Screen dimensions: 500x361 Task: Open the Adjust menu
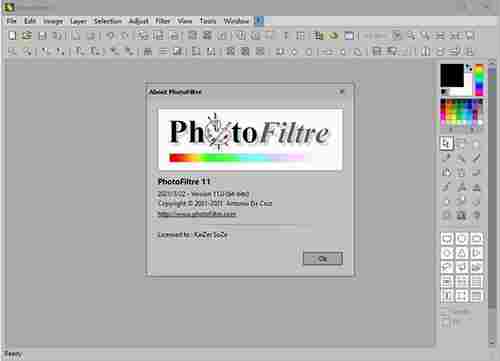pos(139,21)
